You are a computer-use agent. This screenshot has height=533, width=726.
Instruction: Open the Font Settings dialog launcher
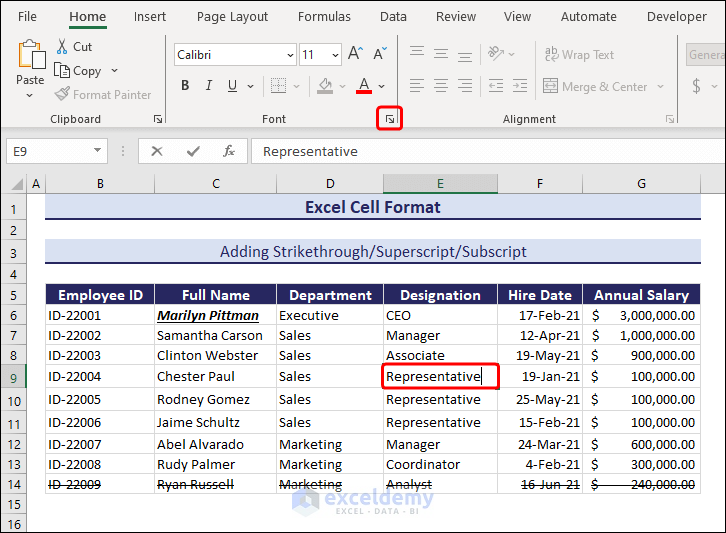point(389,120)
